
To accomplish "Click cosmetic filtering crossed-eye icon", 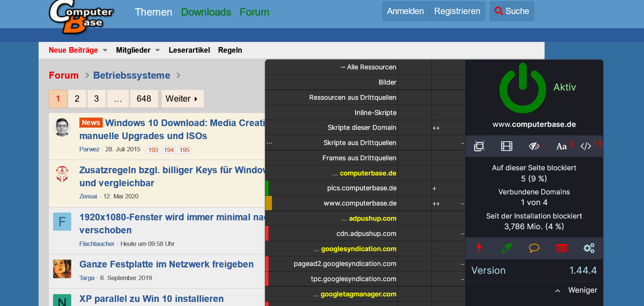I will click(x=534, y=146).
